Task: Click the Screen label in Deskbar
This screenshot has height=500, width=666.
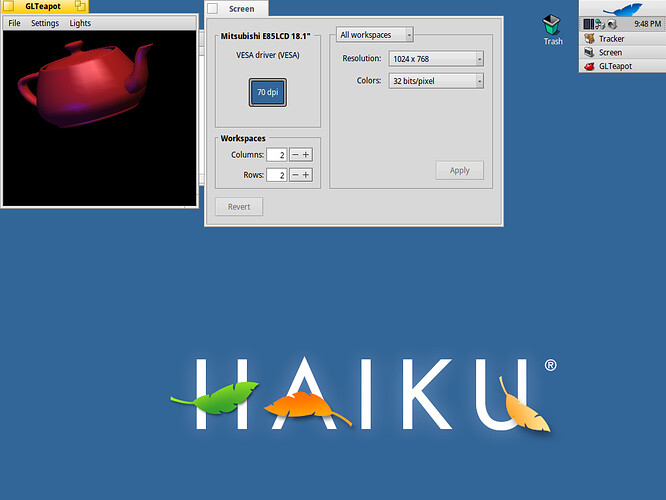Action: pyautogui.click(x=610, y=52)
